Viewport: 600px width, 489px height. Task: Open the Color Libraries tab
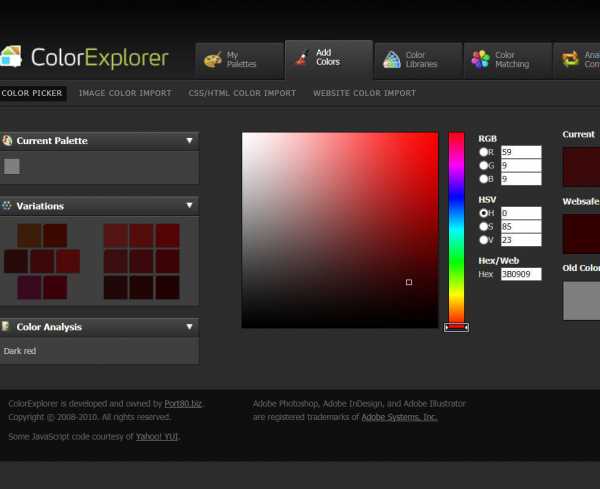(x=419, y=60)
